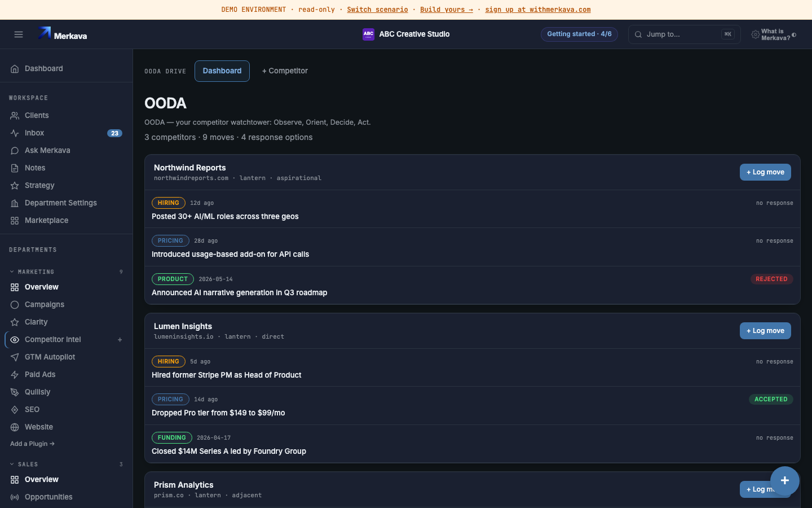Collapse the Sales department section
The width and height of the screenshot is (812, 508).
[24, 464]
